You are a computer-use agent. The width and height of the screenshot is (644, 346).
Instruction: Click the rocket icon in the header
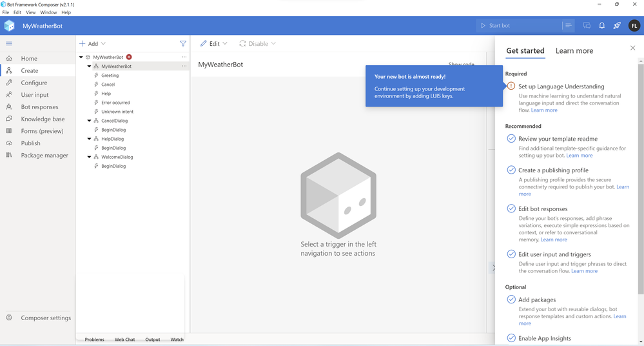pos(617,26)
